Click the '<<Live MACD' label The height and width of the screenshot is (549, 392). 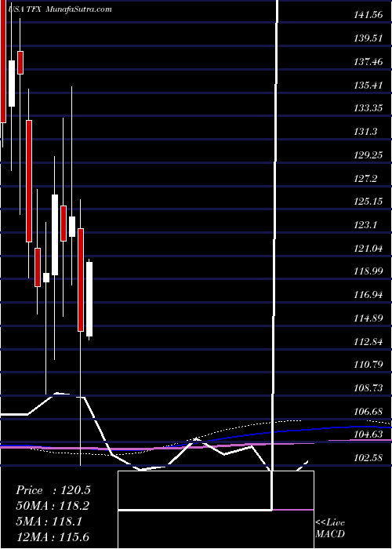[330, 529]
